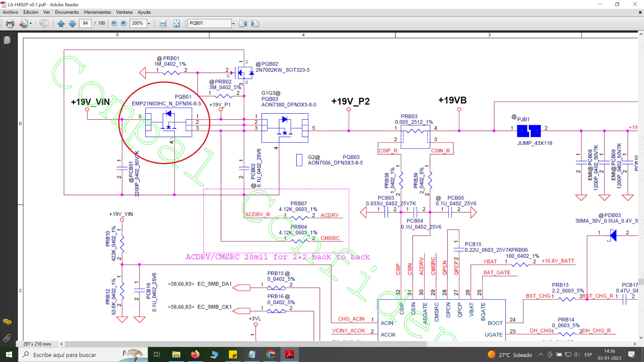Open Chrome from the Windows taskbar

pyautogui.click(x=271, y=354)
